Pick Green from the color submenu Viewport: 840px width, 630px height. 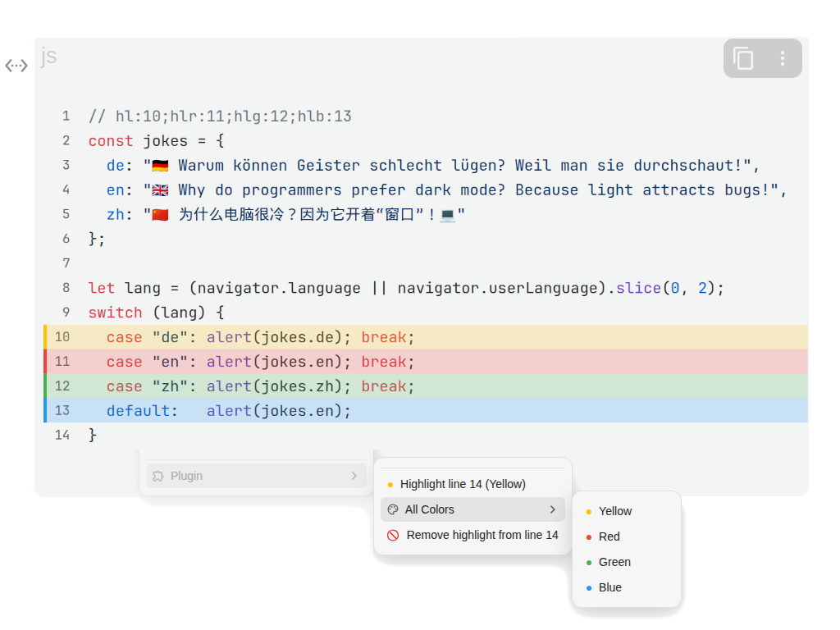tap(614, 562)
